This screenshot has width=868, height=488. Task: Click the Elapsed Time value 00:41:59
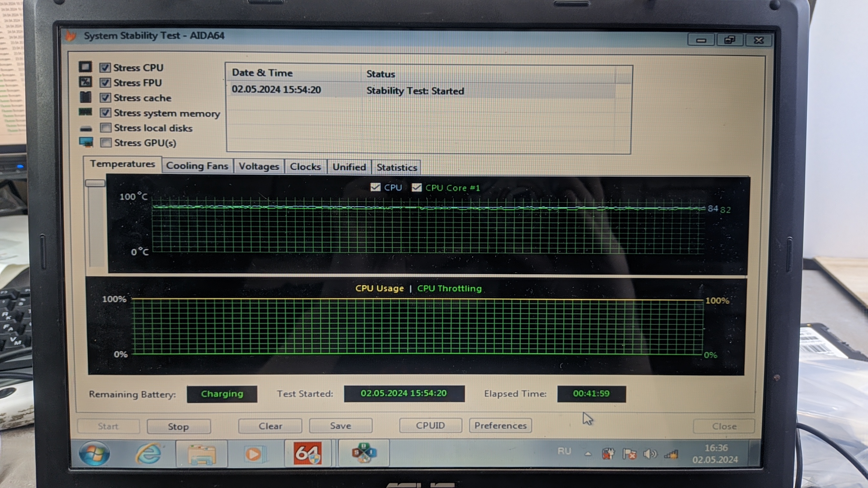[591, 394]
